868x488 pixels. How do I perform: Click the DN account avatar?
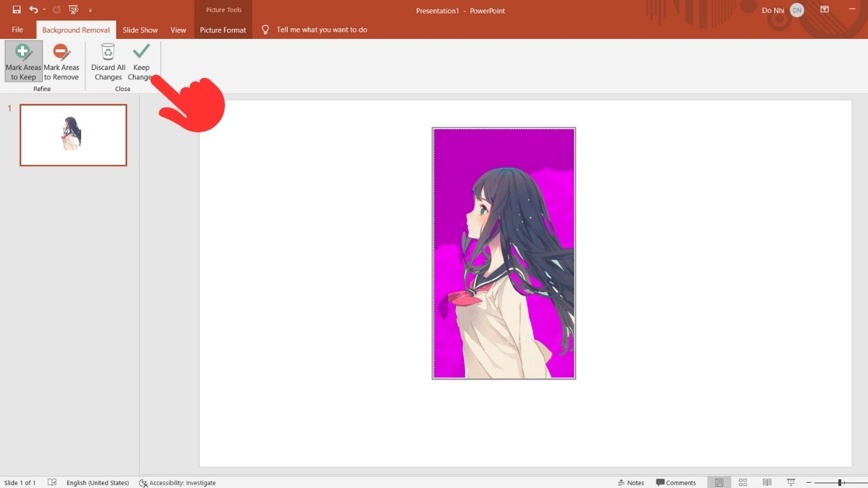[x=796, y=10]
